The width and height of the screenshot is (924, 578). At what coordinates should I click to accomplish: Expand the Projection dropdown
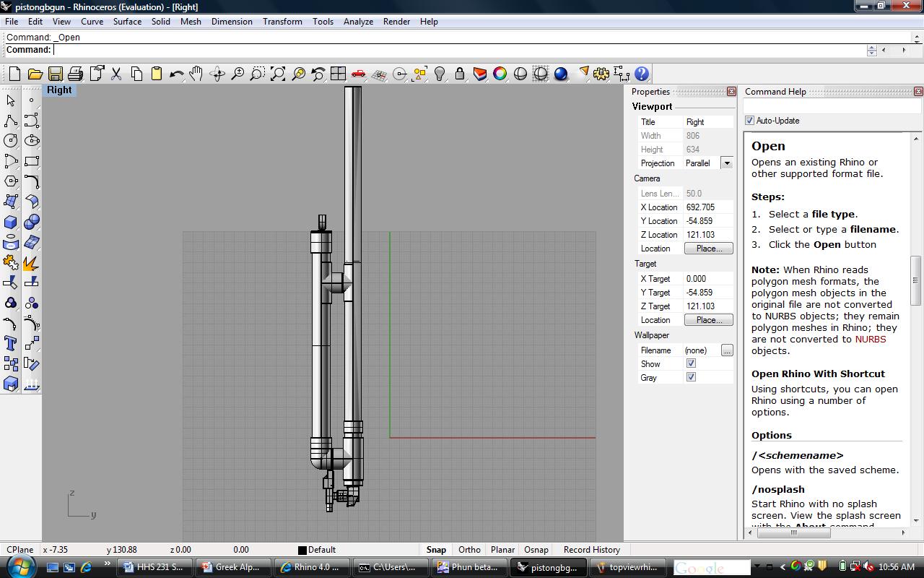point(727,163)
